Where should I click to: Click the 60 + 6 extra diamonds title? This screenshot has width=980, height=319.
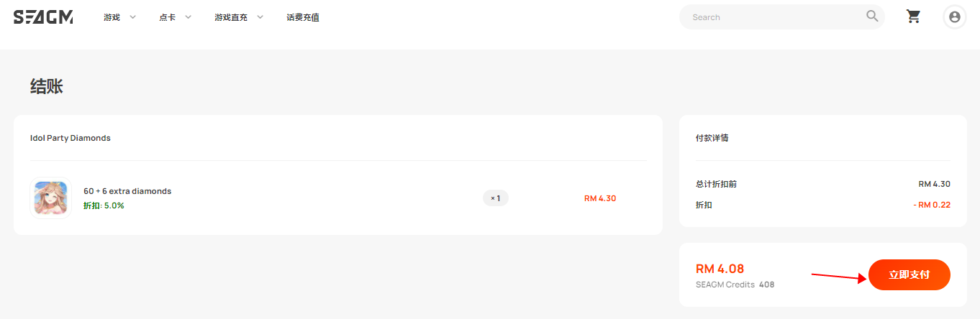click(127, 191)
